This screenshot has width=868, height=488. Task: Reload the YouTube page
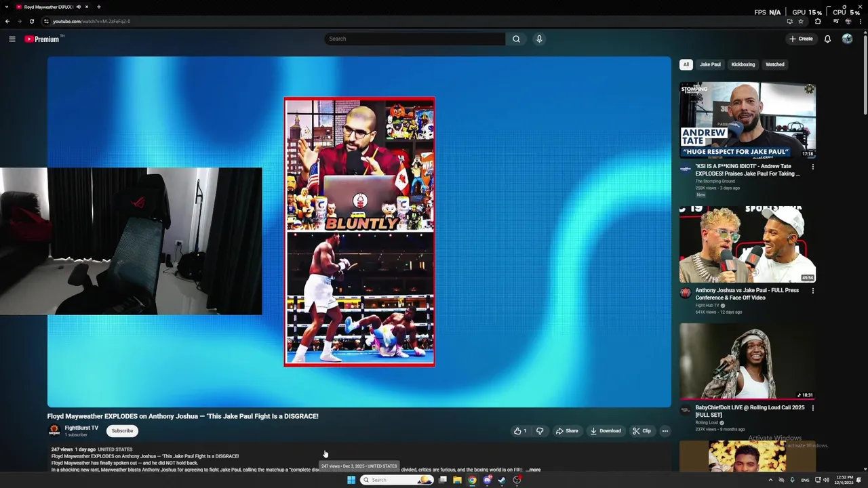[31, 21]
